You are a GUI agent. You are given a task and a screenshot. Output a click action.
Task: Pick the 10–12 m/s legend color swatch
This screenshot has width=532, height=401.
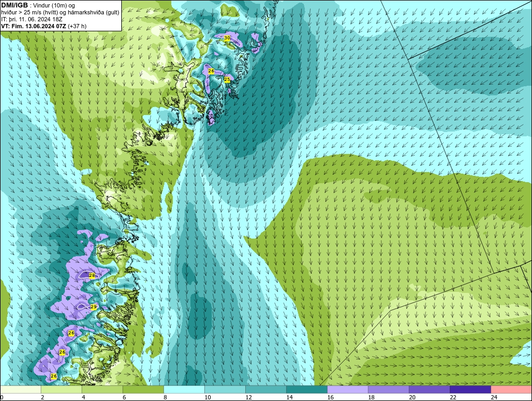[x=225, y=389]
